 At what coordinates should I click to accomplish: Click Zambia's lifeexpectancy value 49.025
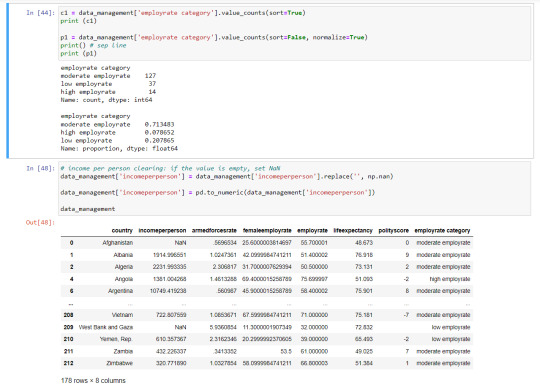(364, 351)
